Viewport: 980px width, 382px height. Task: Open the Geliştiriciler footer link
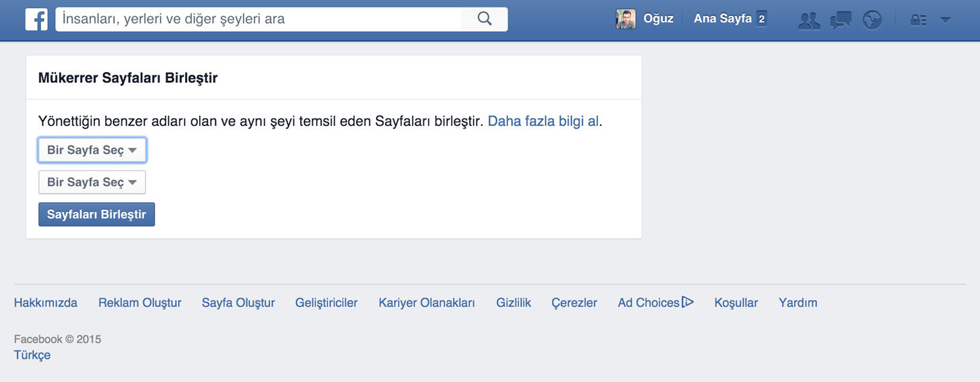(326, 303)
